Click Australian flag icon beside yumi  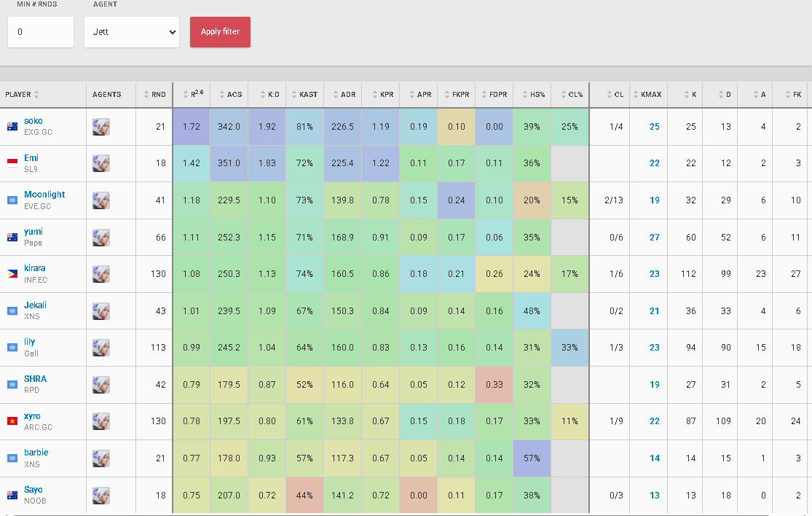[12, 238]
